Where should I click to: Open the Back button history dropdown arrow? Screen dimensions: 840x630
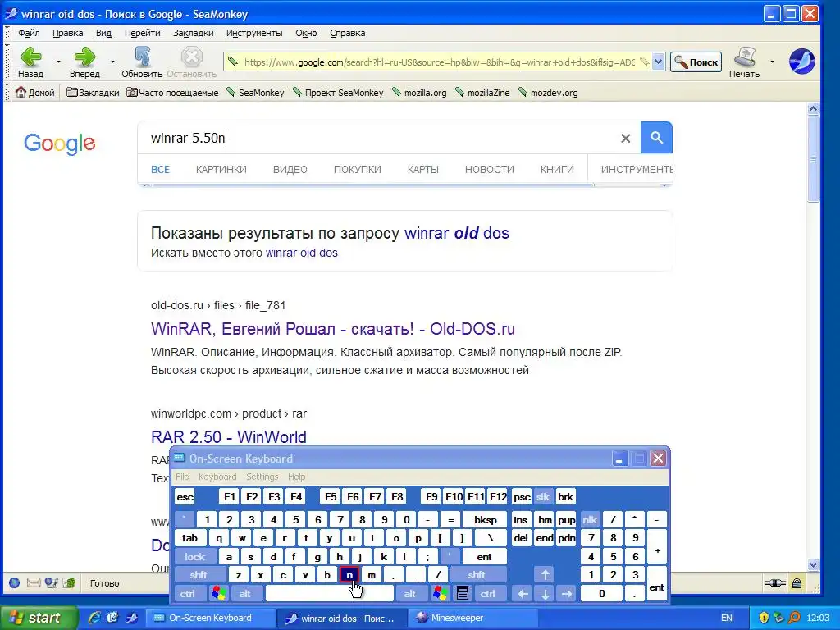tap(58, 62)
